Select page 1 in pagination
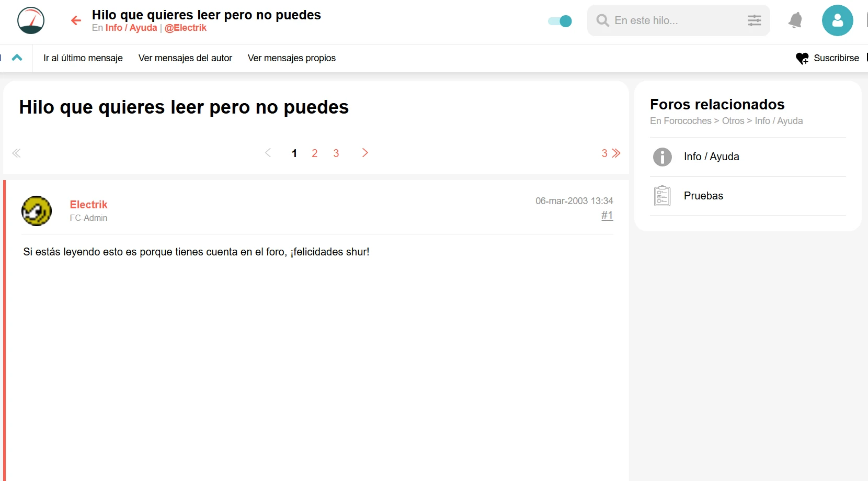868x481 pixels. point(294,153)
